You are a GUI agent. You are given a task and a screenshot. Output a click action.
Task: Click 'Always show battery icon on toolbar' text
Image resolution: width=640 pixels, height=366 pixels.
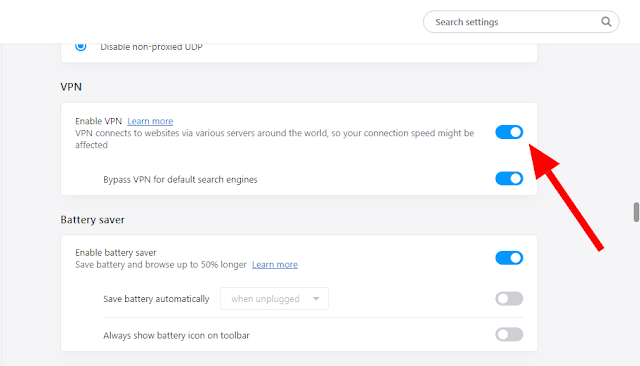point(176,335)
